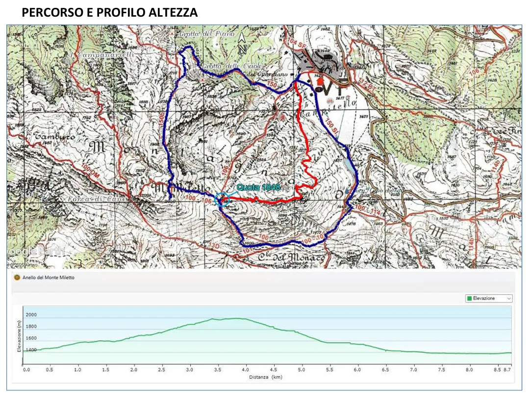Click the red start arrow near VF
The image size is (532, 402).
(320, 80)
